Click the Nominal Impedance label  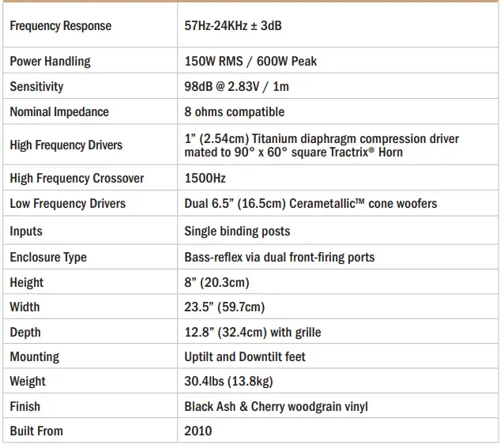[59, 111]
